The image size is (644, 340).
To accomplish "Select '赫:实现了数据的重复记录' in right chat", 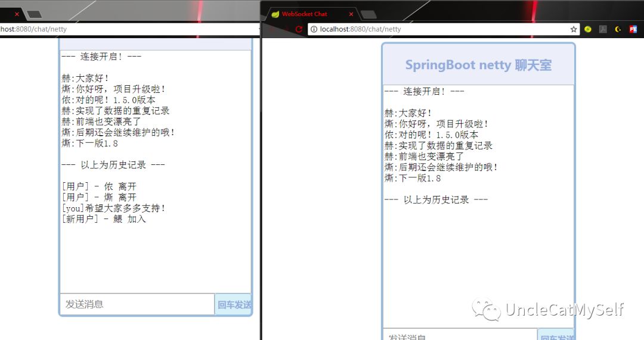I will 438,146.
